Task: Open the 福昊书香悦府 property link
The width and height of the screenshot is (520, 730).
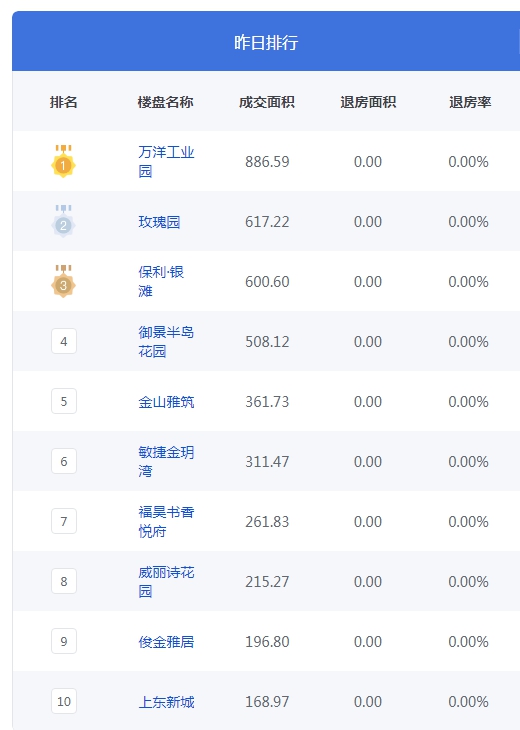Action: tap(166, 522)
